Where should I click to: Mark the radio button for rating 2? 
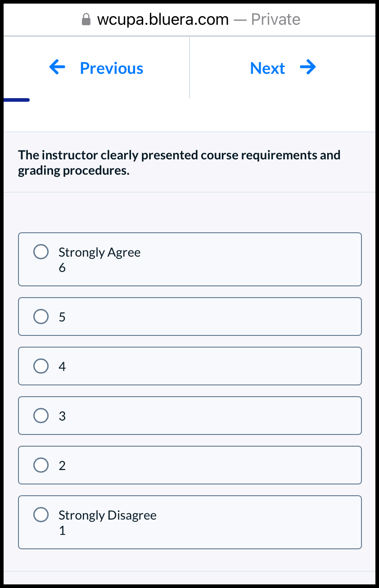point(41,465)
